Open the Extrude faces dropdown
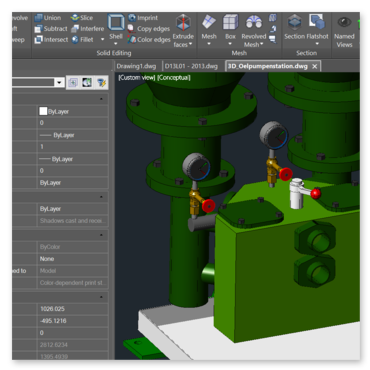 click(191, 44)
